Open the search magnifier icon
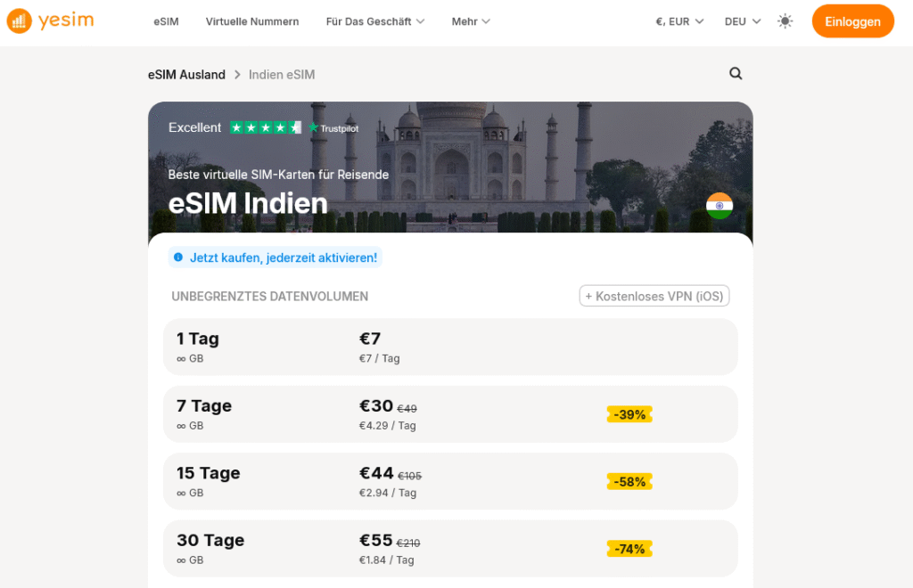 (735, 74)
